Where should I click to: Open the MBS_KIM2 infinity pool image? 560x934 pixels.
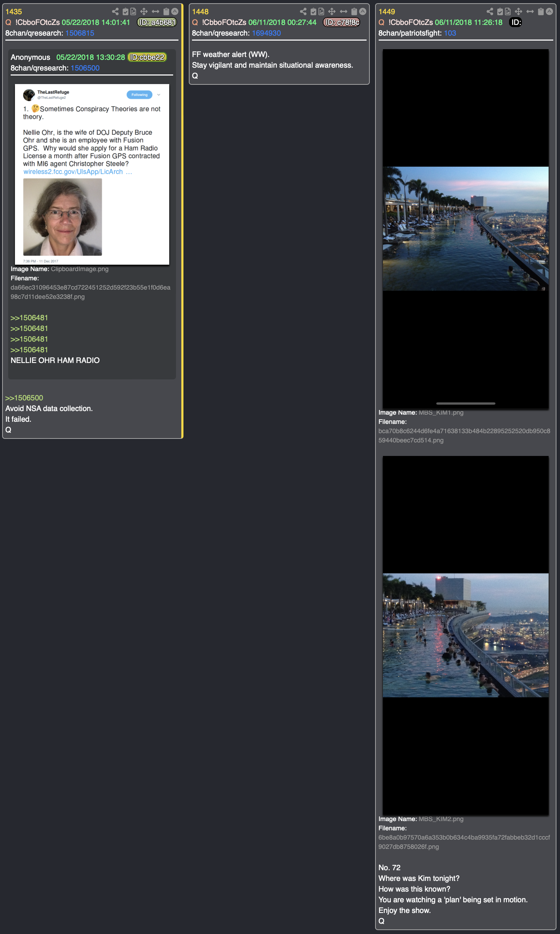[x=466, y=635]
